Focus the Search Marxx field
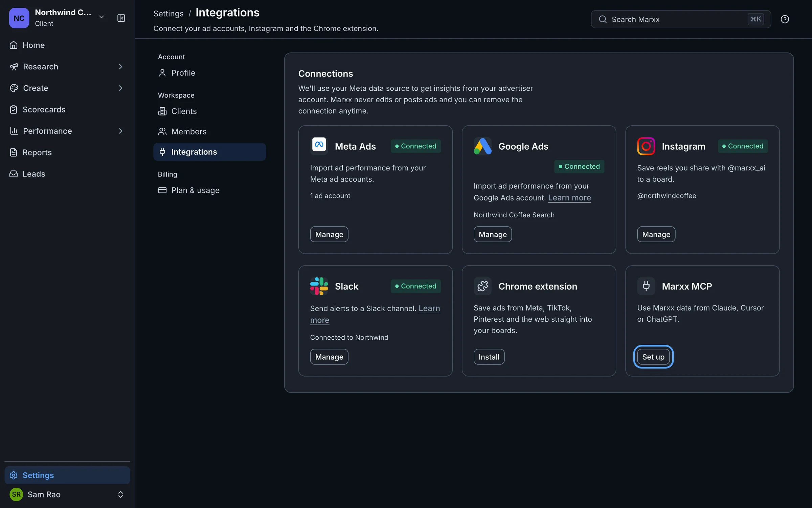 (x=681, y=19)
